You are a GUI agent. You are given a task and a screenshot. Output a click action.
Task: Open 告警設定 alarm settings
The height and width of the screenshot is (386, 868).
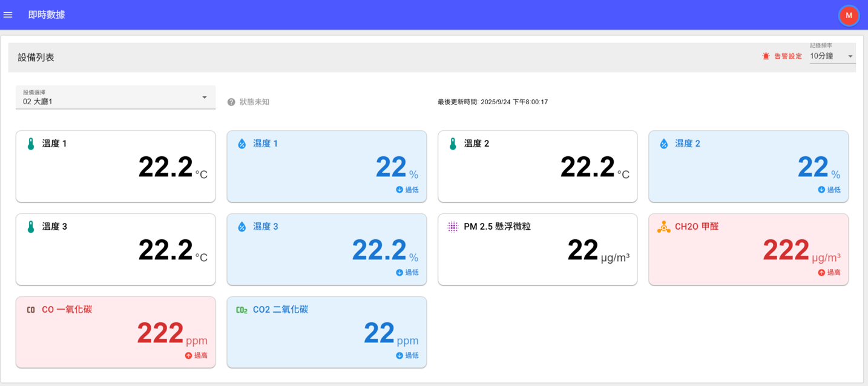tap(788, 55)
